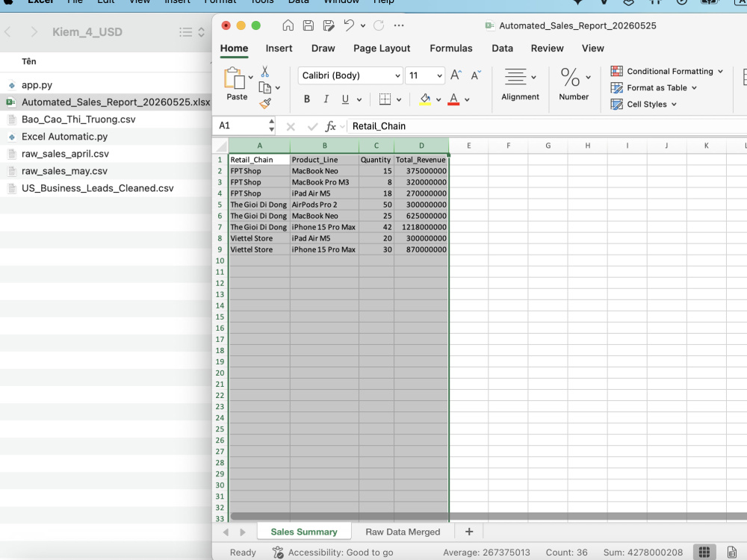The width and height of the screenshot is (747, 560).
Task: Open the Number format group
Action: pos(574,84)
